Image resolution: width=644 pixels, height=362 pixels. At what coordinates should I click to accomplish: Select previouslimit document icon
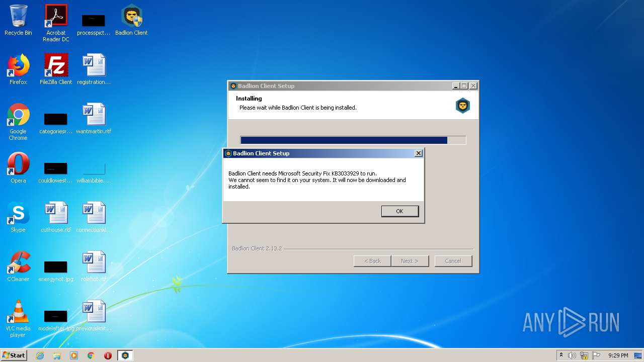[x=94, y=316]
